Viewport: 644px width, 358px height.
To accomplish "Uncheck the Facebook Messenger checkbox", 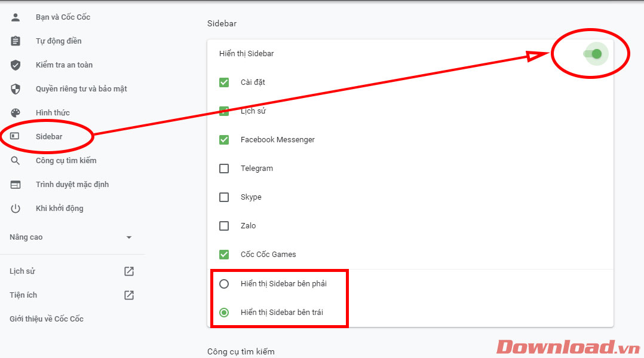I will tap(224, 140).
